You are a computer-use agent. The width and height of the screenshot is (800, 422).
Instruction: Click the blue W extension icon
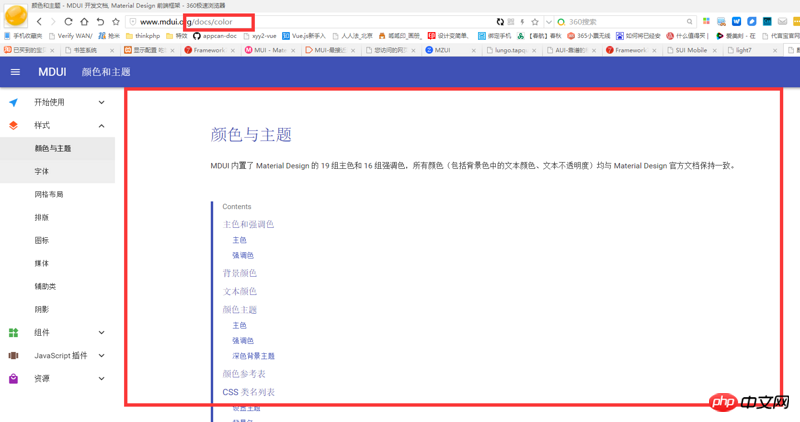point(736,21)
